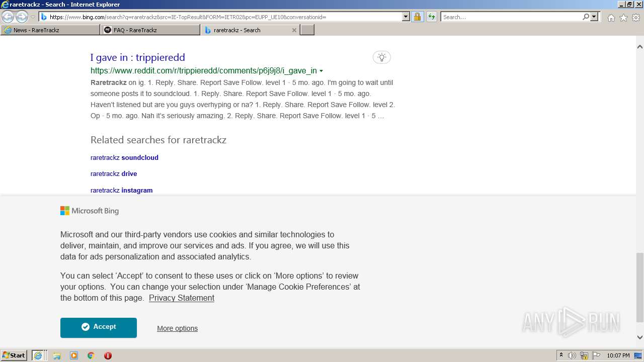Switch to the News - RareTrackz tab
644x362 pixels.
(x=50, y=30)
